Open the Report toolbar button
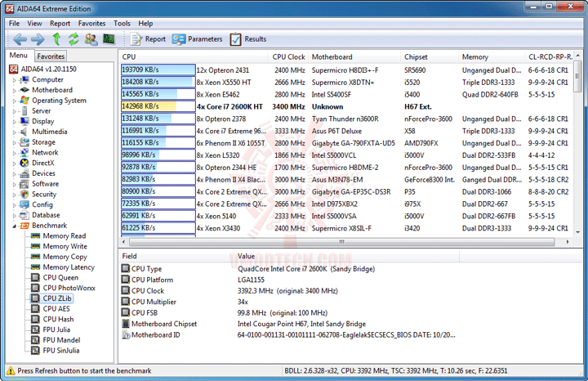The height and width of the screenshot is (381, 588). click(148, 39)
